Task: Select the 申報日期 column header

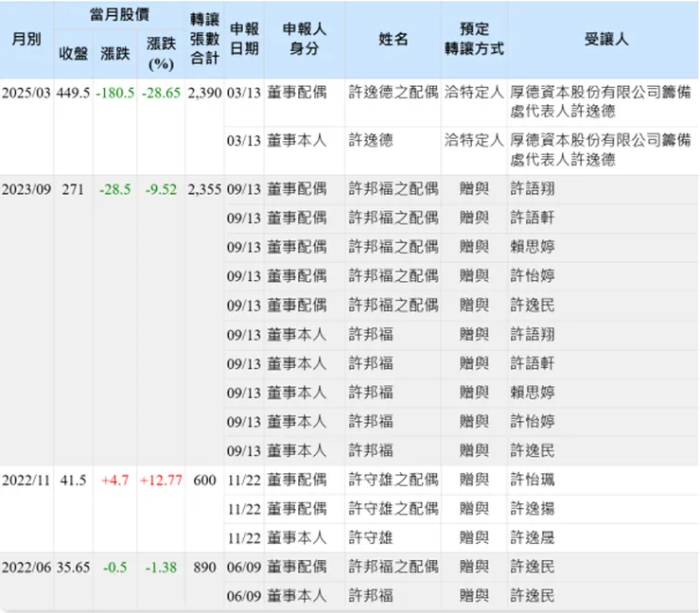Action: click(x=244, y=40)
